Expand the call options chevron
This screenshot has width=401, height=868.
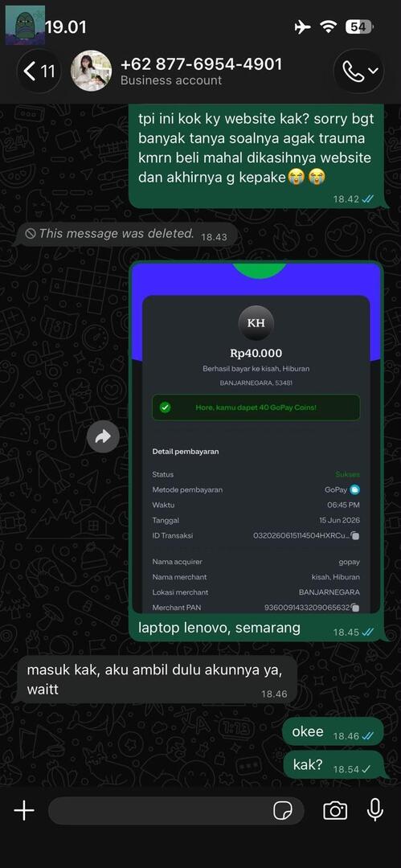click(373, 71)
